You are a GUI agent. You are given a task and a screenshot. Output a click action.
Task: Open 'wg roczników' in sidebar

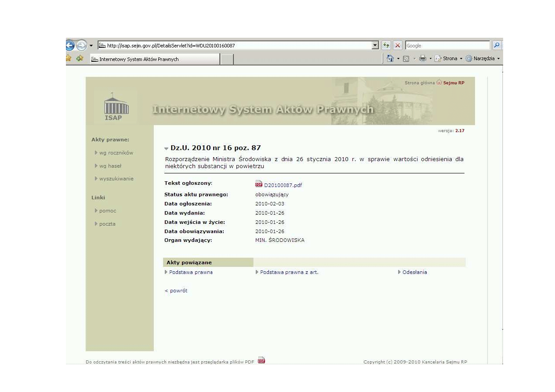pyautogui.click(x=116, y=153)
